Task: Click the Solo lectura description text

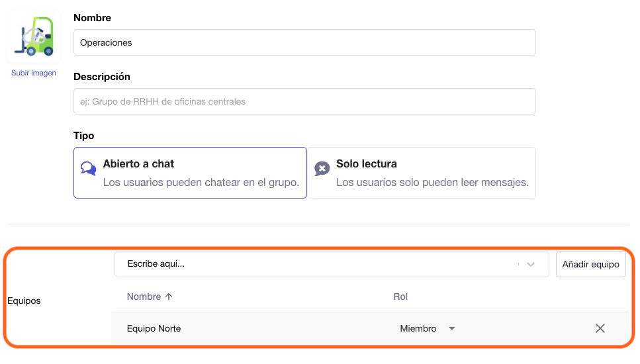Action: [432, 183]
